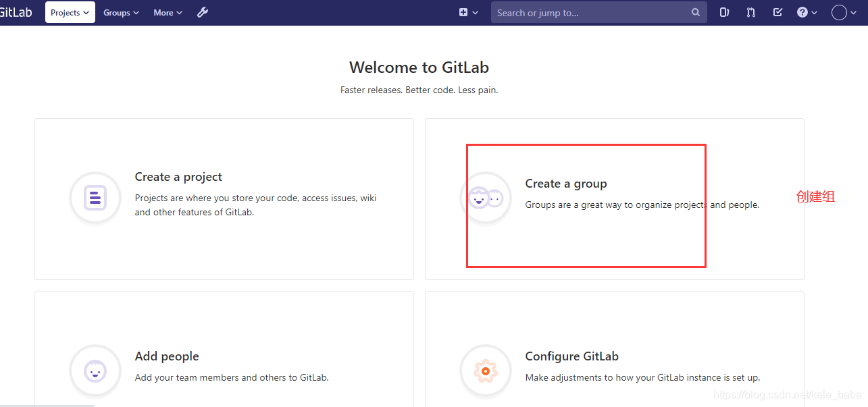Click the Welcome to GitLab title
The width and height of the screenshot is (868, 407).
coord(419,67)
